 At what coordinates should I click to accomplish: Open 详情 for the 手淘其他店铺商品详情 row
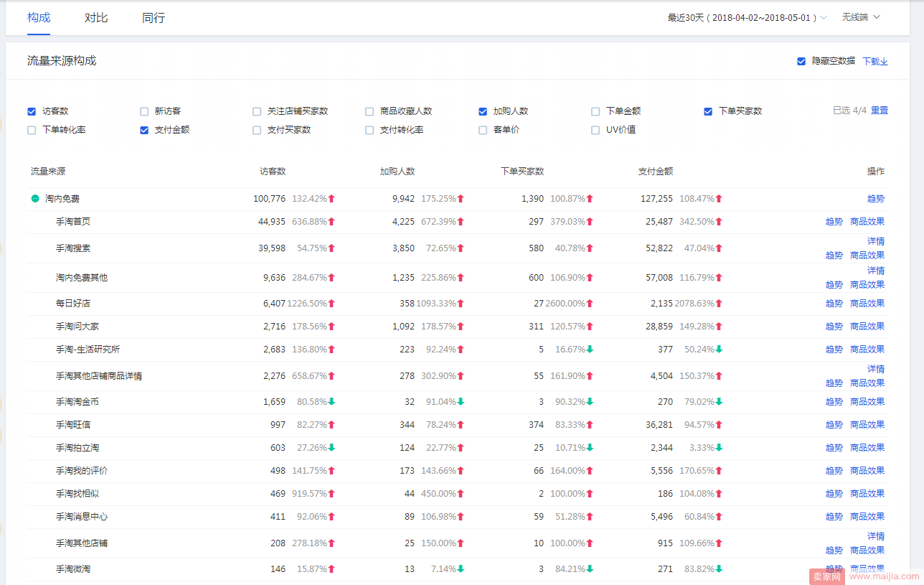click(876, 369)
